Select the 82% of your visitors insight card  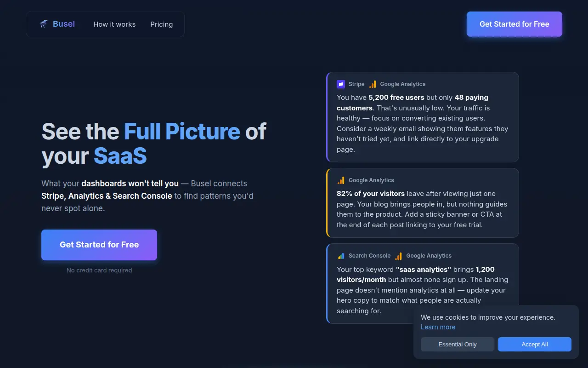click(x=423, y=203)
